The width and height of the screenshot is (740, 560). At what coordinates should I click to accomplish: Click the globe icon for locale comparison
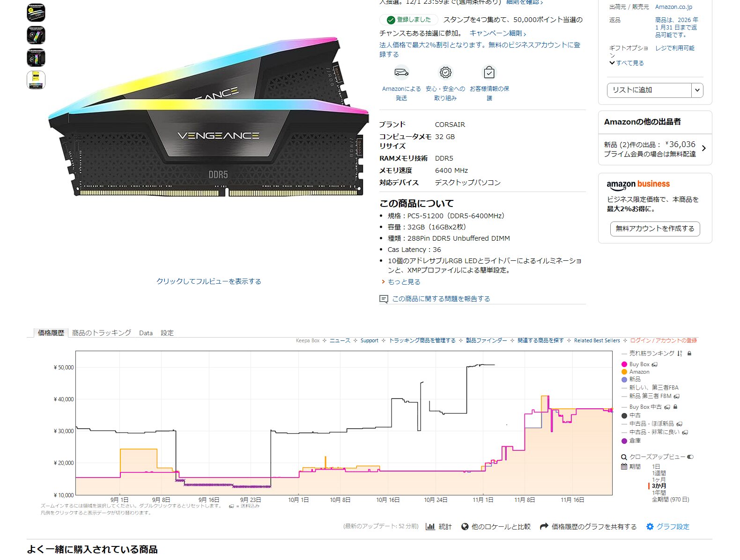click(x=465, y=527)
